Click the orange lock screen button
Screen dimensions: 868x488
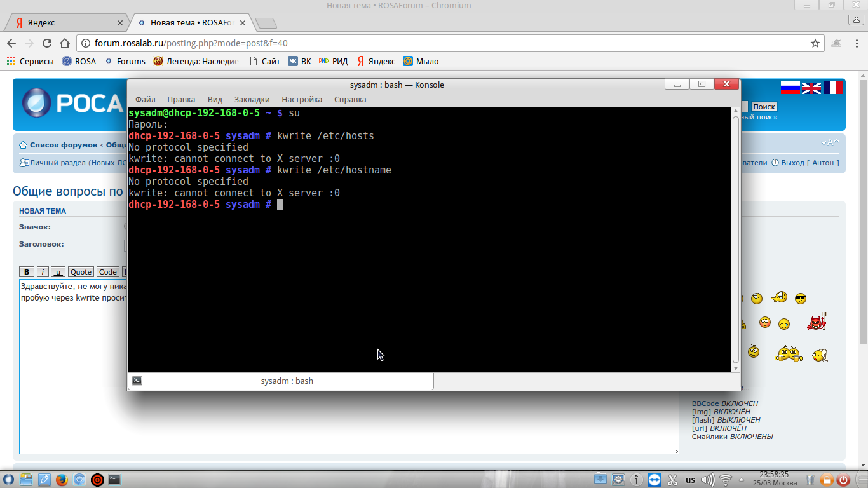827,480
